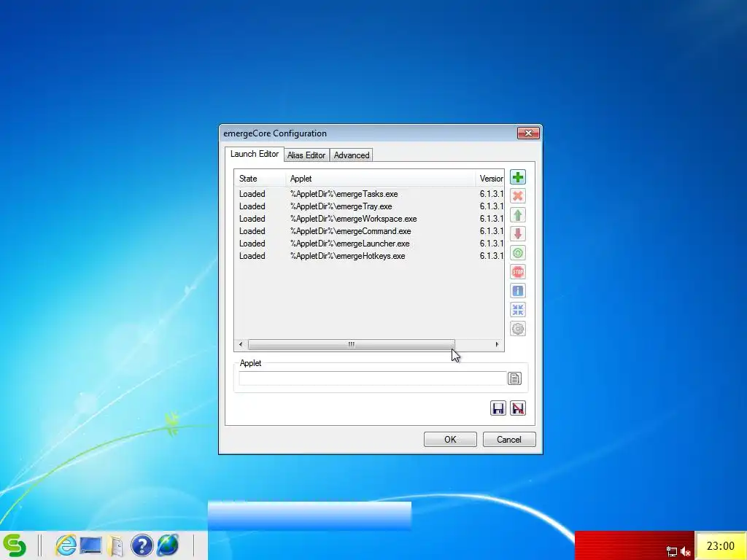
Task: Click the blue inward-arrows icon
Action: pos(518,309)
